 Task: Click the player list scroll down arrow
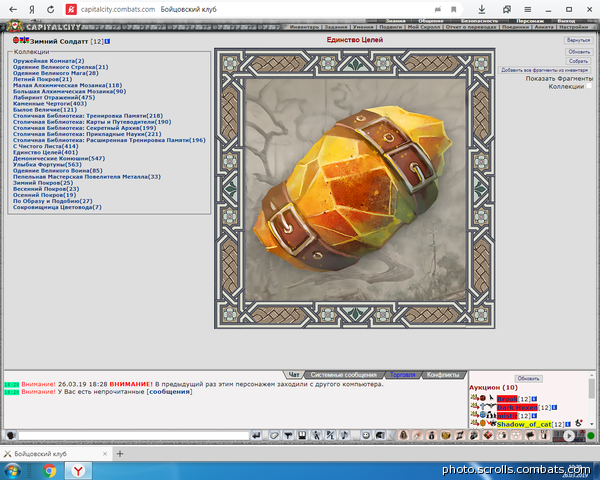pos(592,424)
